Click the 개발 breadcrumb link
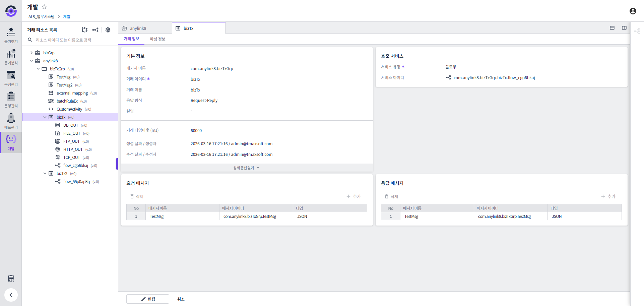 click(67, 16)
